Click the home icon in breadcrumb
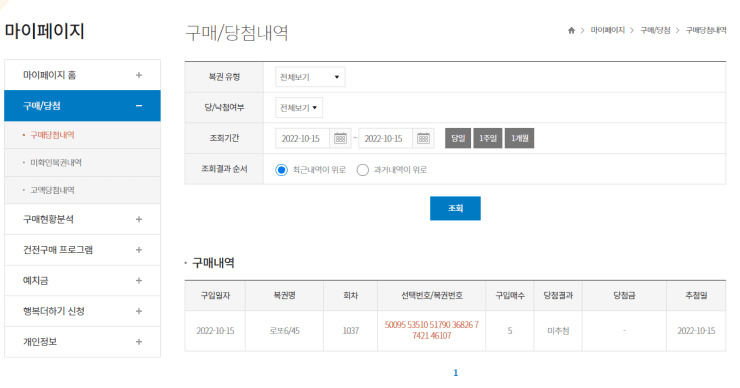This screenshot has width=740, height=388. pyautogui.click(x=571, y=30)
